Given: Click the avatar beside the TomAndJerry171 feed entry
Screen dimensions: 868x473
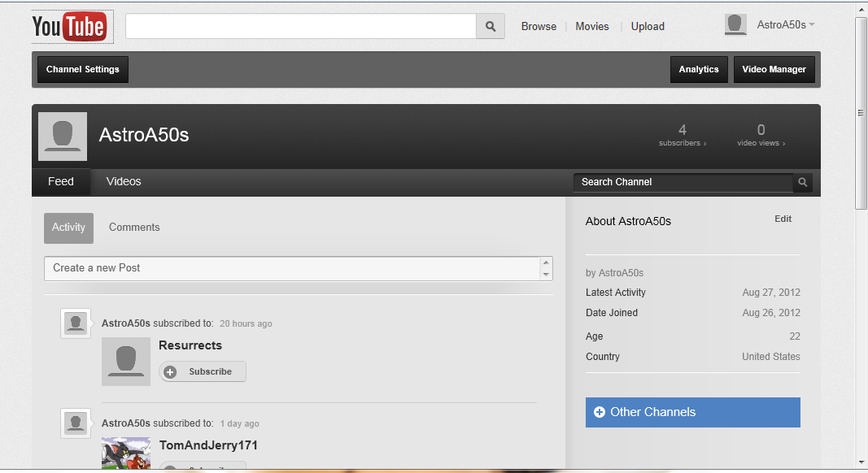Looking at the screenshot, I should coord(76,423).
